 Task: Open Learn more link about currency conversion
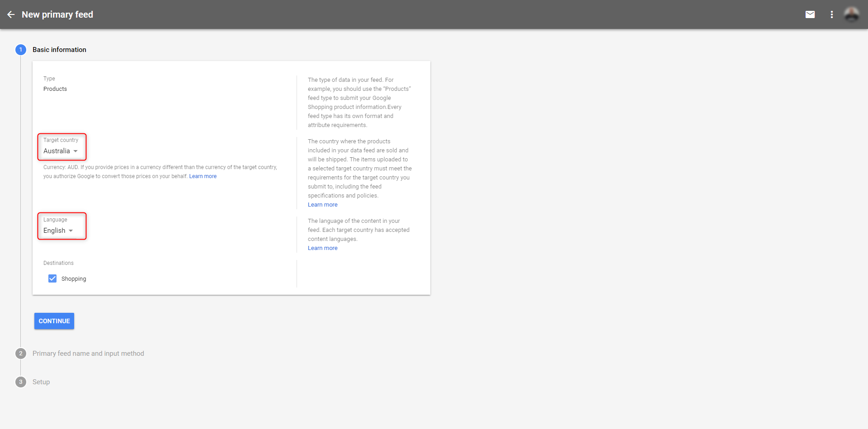[203, 176]
